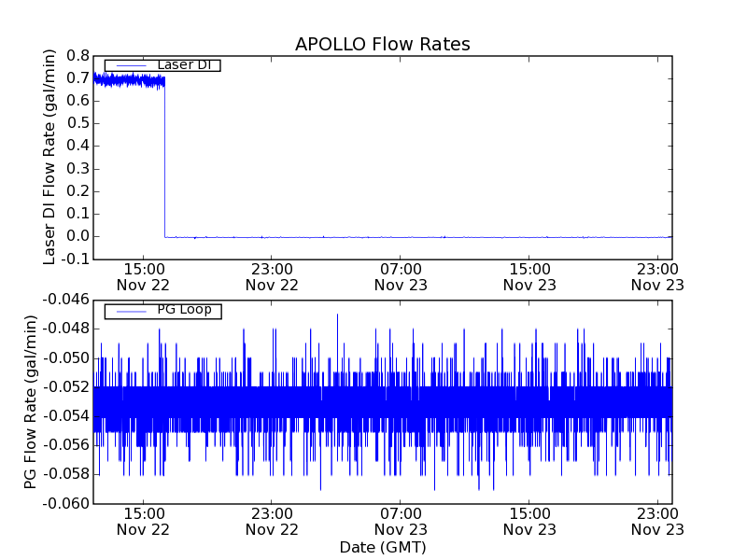This screenshot has height=560, width=747.
Task: Click the PG Loop legend blue line sample
Action: [129, 311]
